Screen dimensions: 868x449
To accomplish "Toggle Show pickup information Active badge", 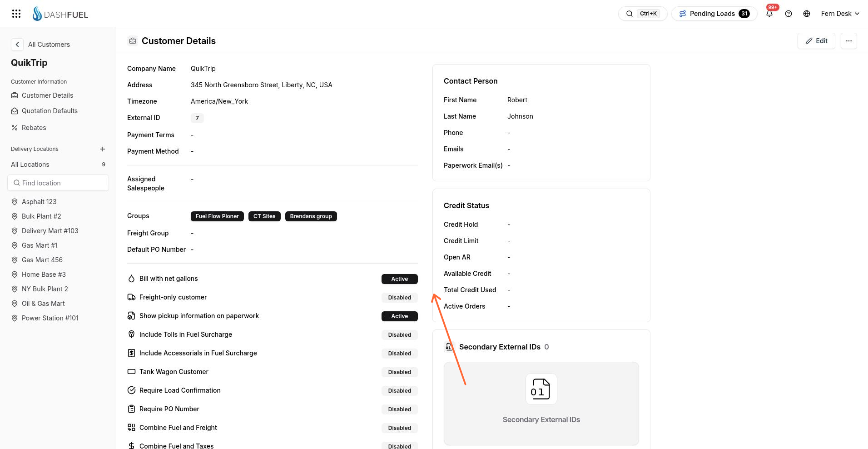I will point(399,316).
